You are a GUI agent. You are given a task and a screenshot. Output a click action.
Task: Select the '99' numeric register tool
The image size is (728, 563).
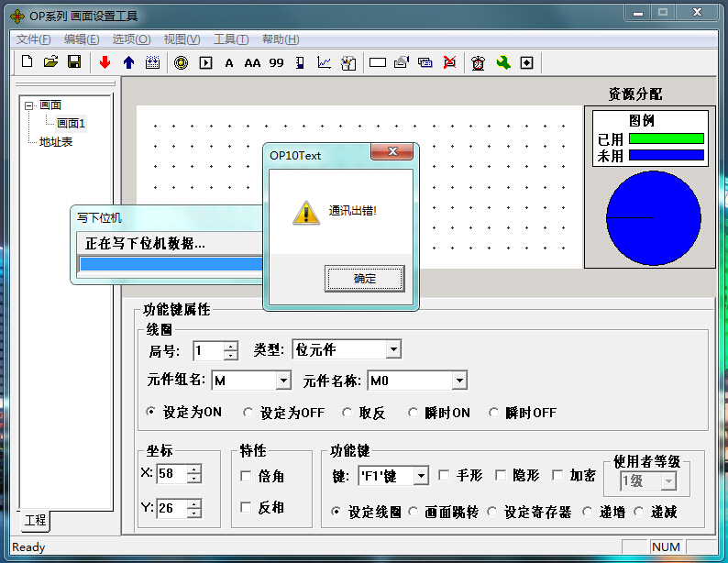click(x=276, y=62)
